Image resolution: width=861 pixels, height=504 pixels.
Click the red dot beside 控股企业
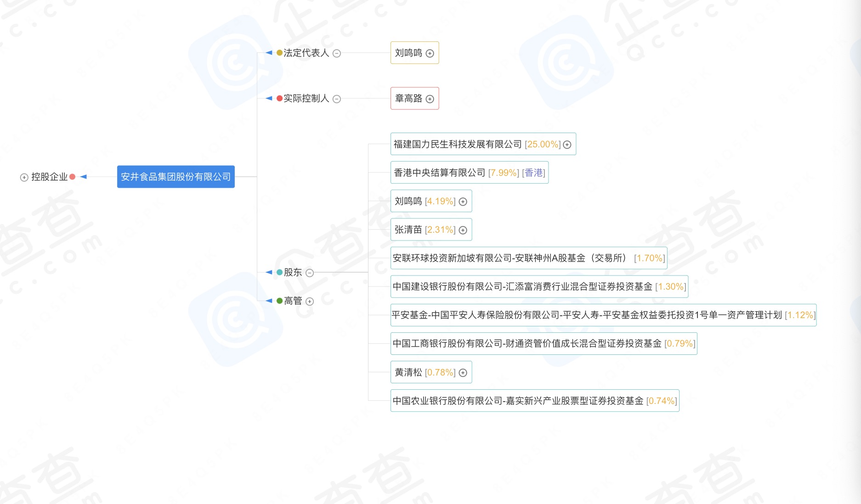pos(72,177)
